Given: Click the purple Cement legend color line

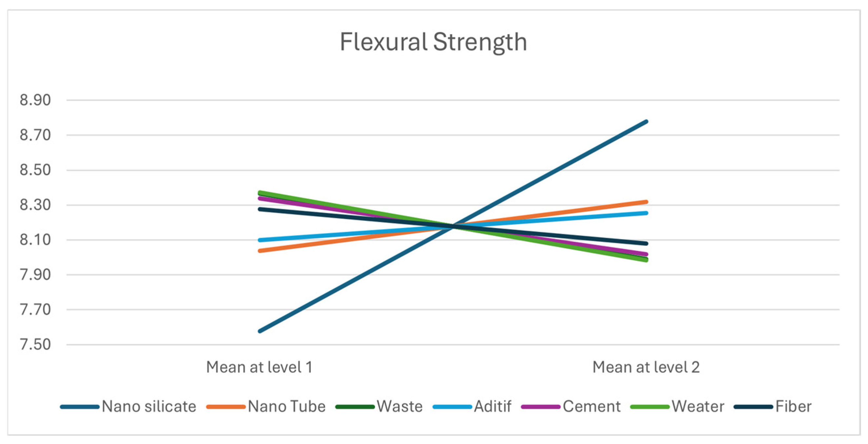Looking at the screenshot, I should pos(541,407).
